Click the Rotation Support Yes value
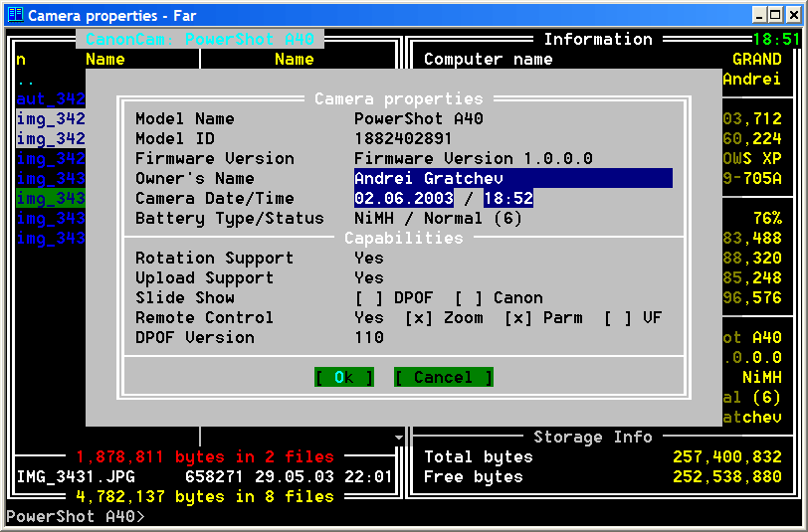Image resolution: width=808 pixels, height=532 pixels. click(369, 258)
